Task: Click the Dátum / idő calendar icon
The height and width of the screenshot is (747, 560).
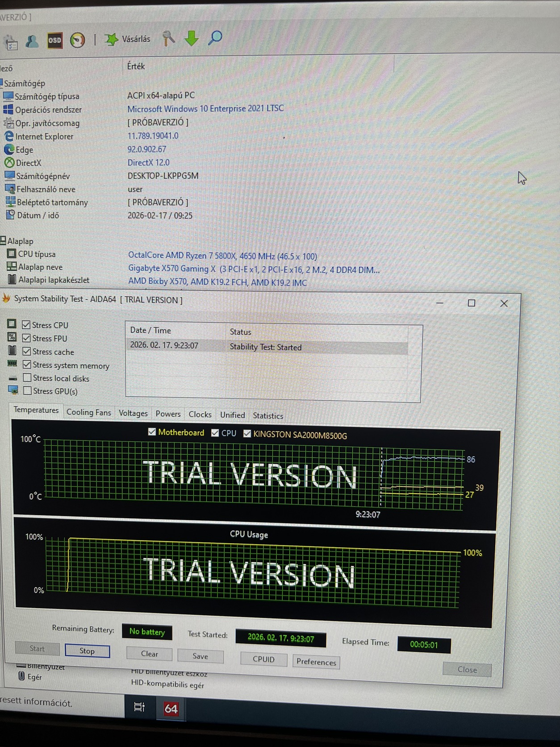Action: pyautogui.click(x=10, y=215)
